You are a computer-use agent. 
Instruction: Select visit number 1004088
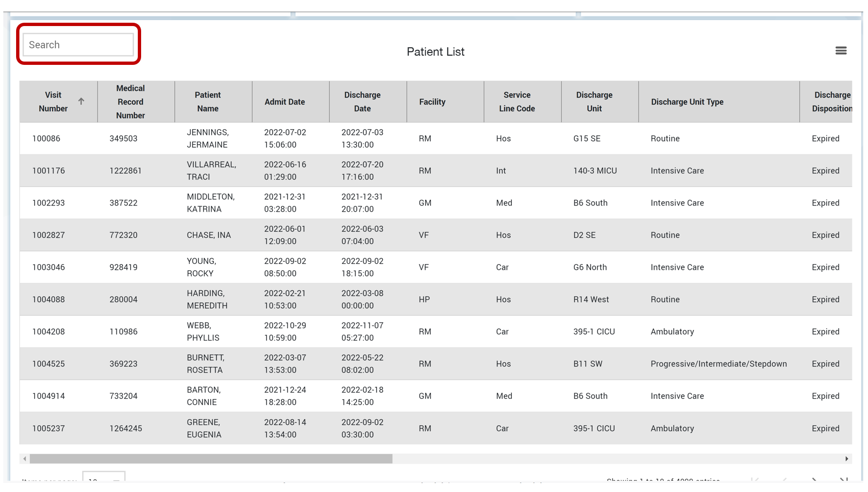(x=49, y=300)
